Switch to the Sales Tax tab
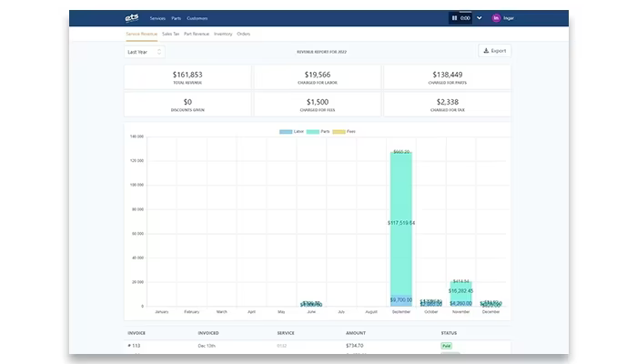This screenshot has width=637, height=364. pyautogui.click(x=171, y=35)
